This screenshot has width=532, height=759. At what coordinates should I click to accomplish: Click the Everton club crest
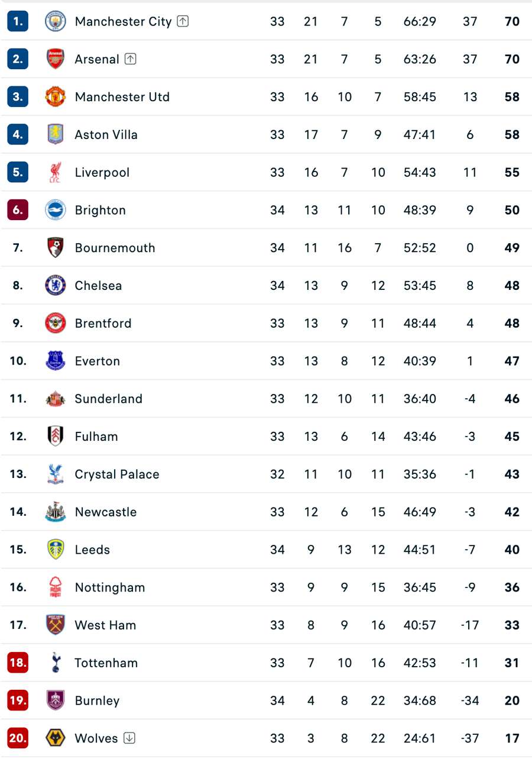pyautogui.click(x=55, y=361)
